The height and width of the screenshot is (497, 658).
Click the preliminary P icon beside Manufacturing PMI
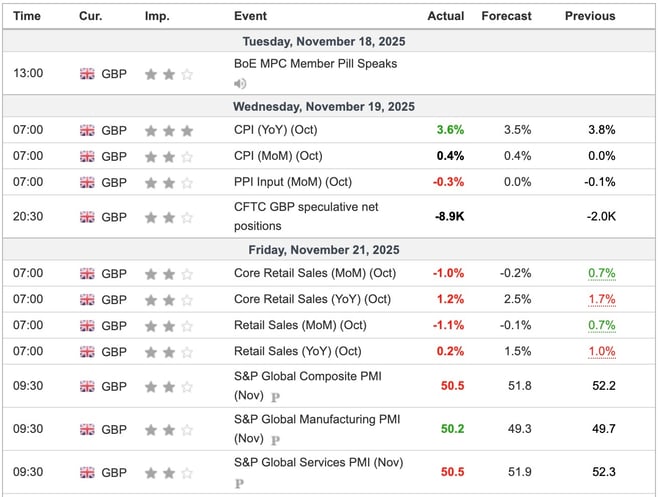(x=275, y=439)
